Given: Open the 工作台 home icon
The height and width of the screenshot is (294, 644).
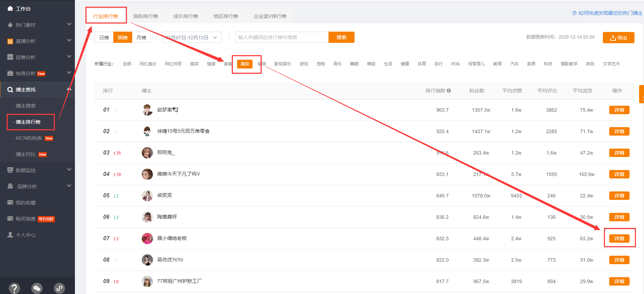Looking at the screenshot, I should (10, 8).
